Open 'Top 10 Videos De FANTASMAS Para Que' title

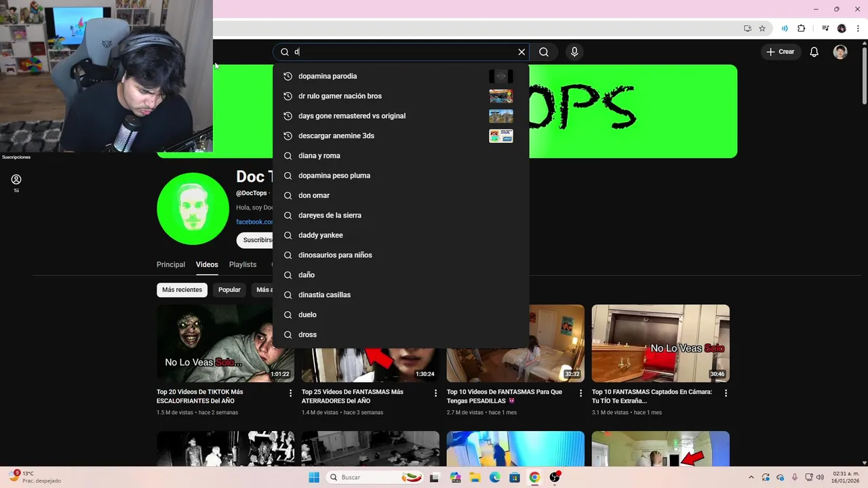click(505, 396)
